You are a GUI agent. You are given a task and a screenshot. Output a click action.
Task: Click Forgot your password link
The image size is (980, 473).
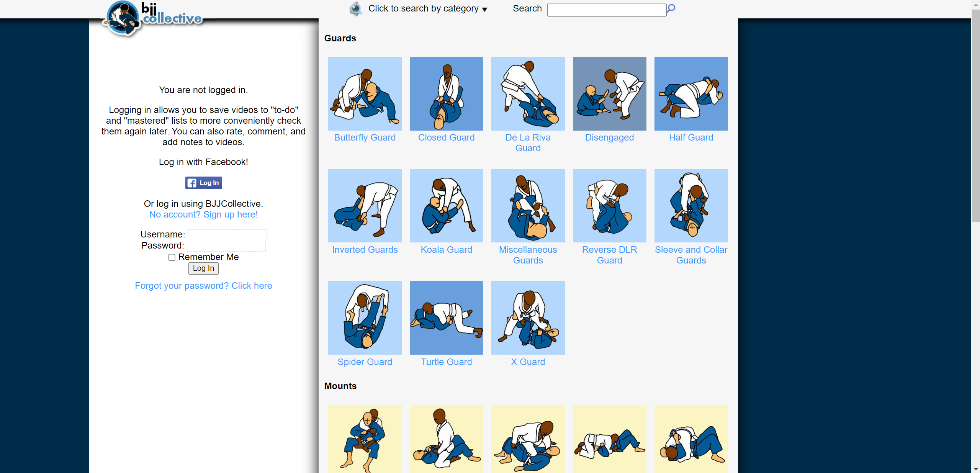click(203, 286)
